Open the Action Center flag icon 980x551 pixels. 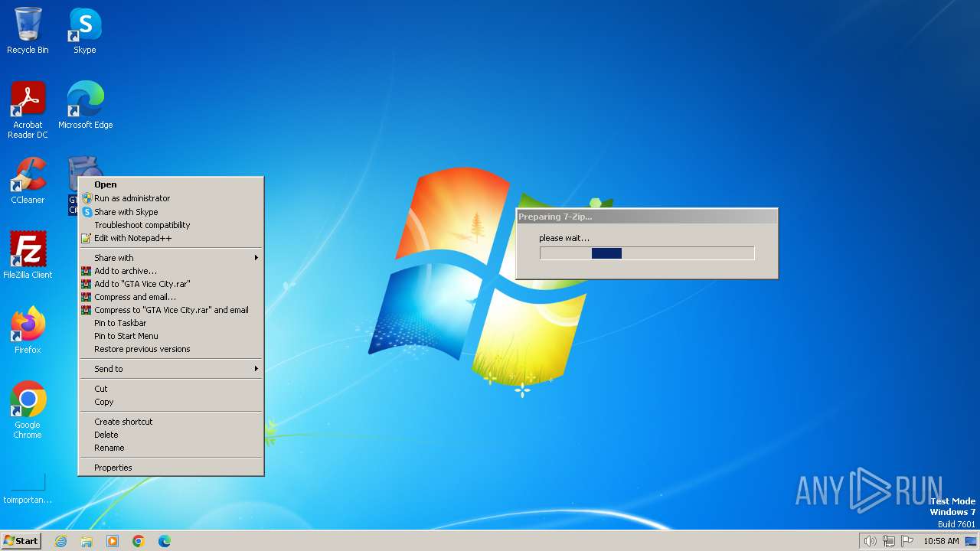pos(907,541)
